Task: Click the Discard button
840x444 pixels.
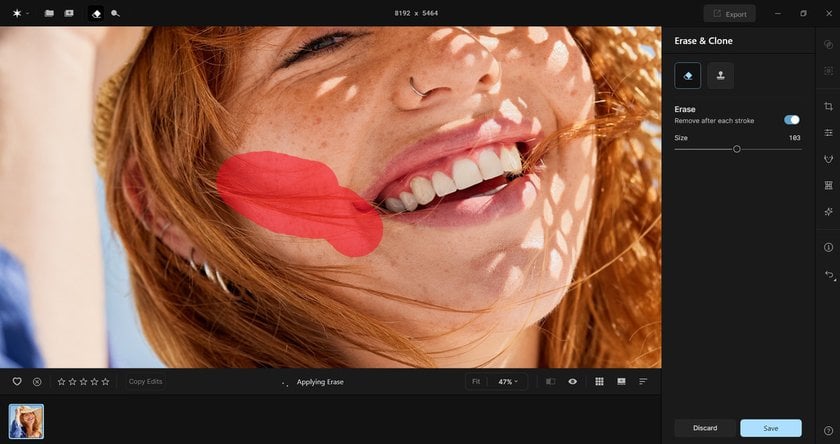Action: pyautogui.click(x=704, y=428)
